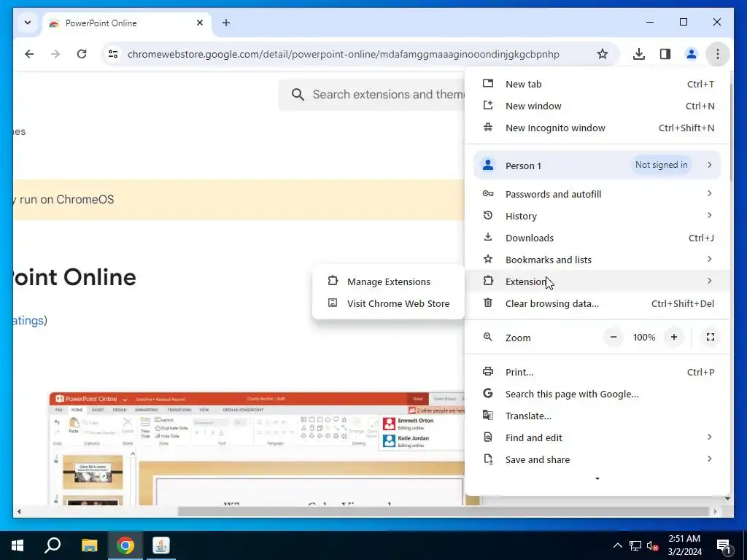Expand Bookmarks and lists submenu
This screenshot has width=747, height=560.
[597, 260]
